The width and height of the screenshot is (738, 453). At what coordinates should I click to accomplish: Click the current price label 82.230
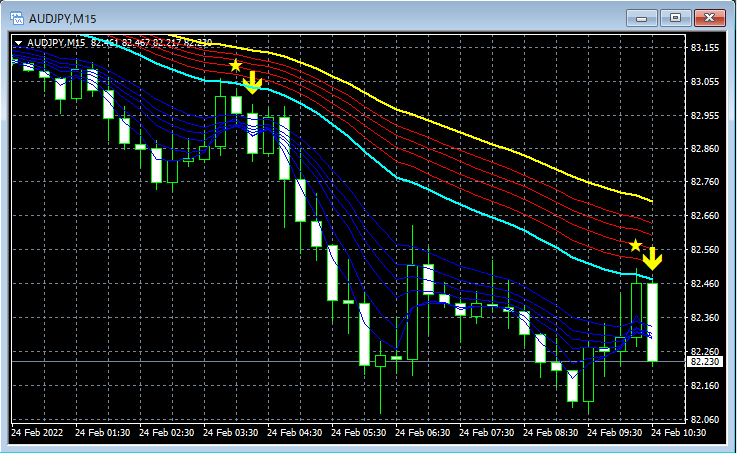point(705,362)
